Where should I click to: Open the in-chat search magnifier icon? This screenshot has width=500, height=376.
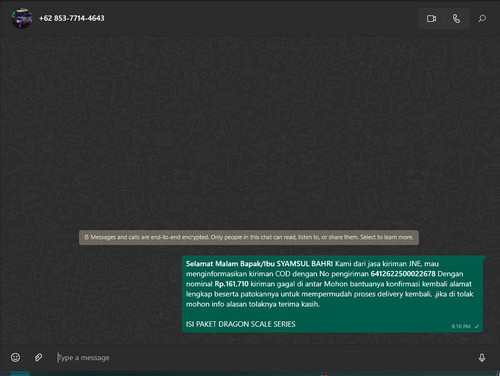tap(482, 19)
